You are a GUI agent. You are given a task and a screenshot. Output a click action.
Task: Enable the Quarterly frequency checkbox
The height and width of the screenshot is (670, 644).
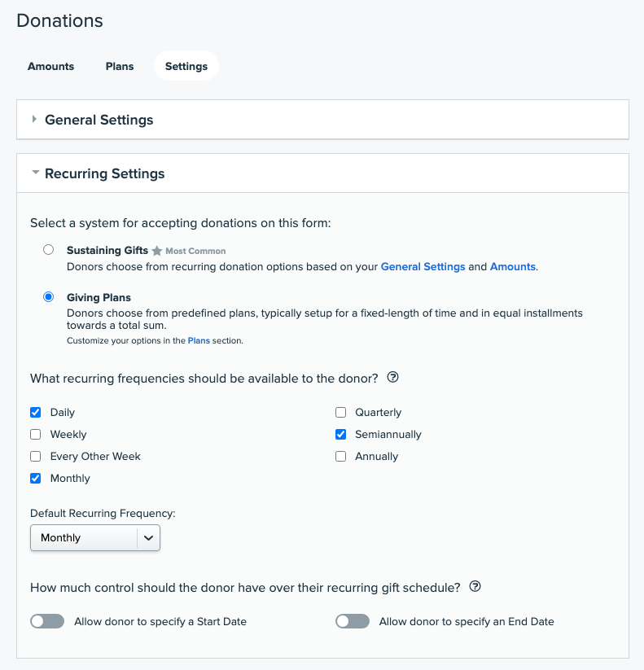(x=340, y=413)
